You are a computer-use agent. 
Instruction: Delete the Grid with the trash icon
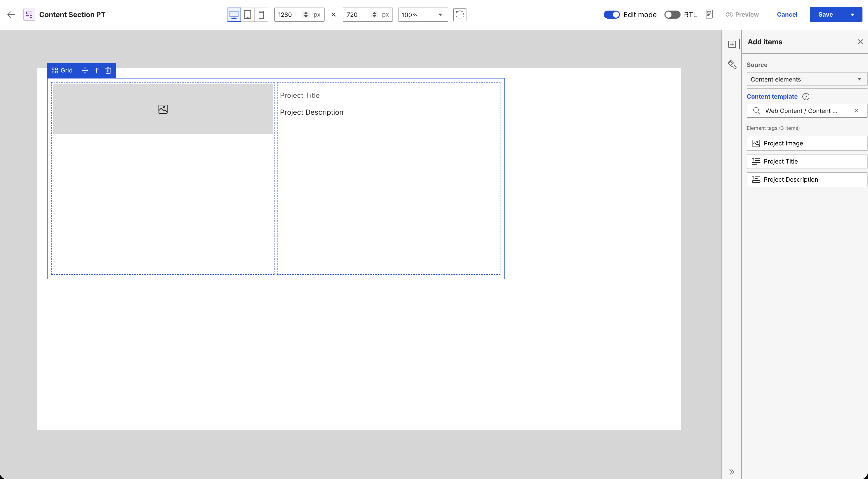pos(108,70)
